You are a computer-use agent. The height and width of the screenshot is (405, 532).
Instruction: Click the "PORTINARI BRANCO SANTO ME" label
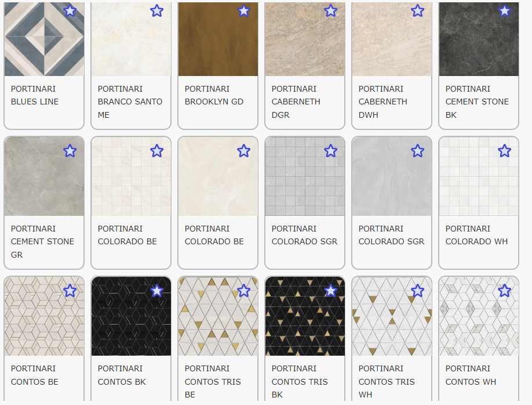130,102
